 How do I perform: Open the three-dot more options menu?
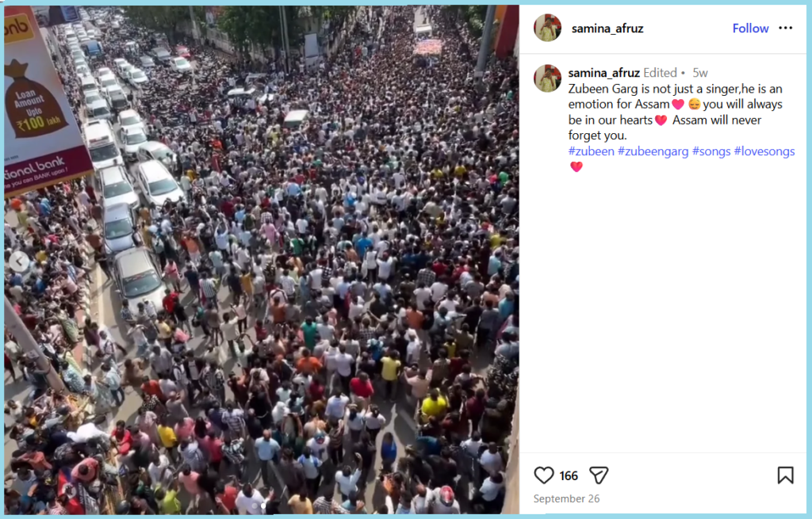(786, 28)
